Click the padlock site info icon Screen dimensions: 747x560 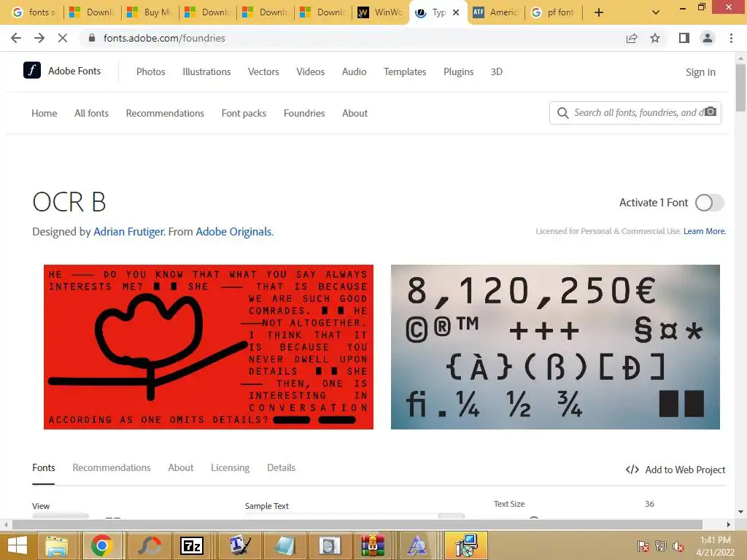pyautogui.click(x=92, y=38)
